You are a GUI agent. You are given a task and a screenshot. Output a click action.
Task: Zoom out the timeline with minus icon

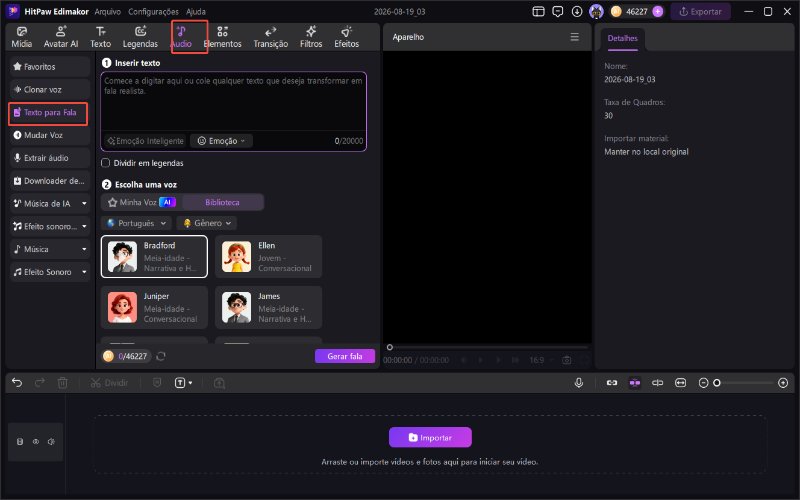click(703, 383)
